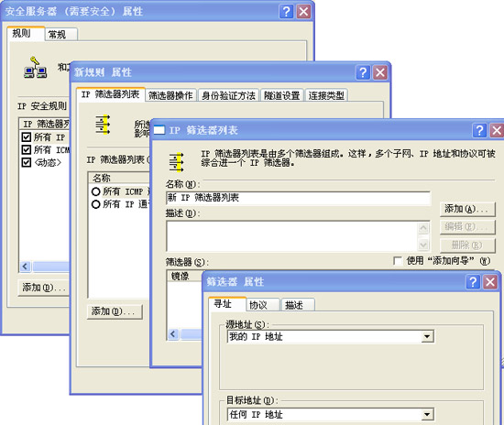Open the 连接类型 tab
The width and height of the screenshot is (504, 425).
tap(326, 95)
